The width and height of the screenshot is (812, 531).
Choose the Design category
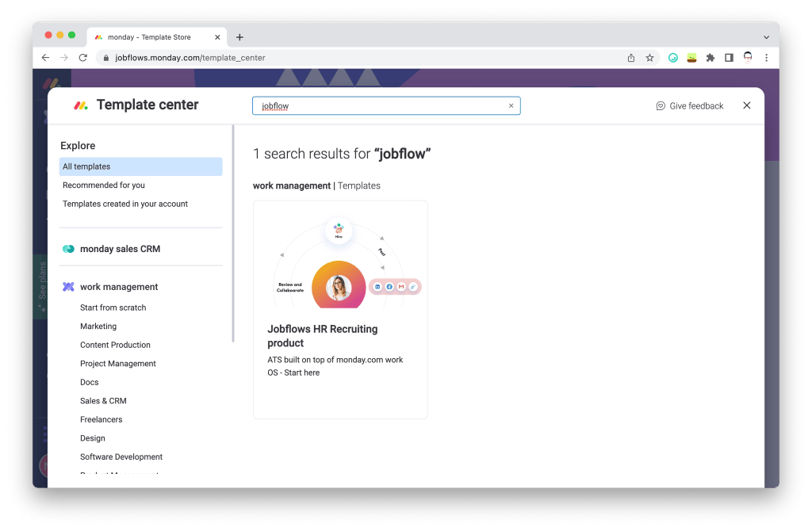click(x=93, y=437)
